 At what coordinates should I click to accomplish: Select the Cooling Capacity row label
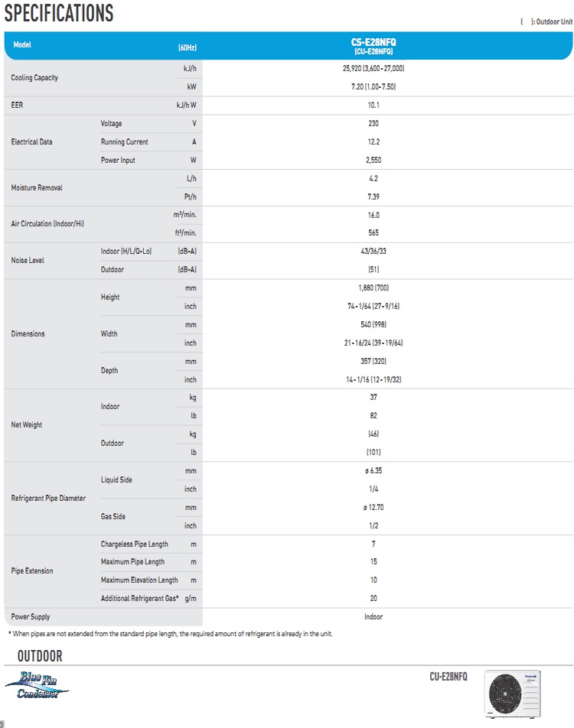[34, 78]
